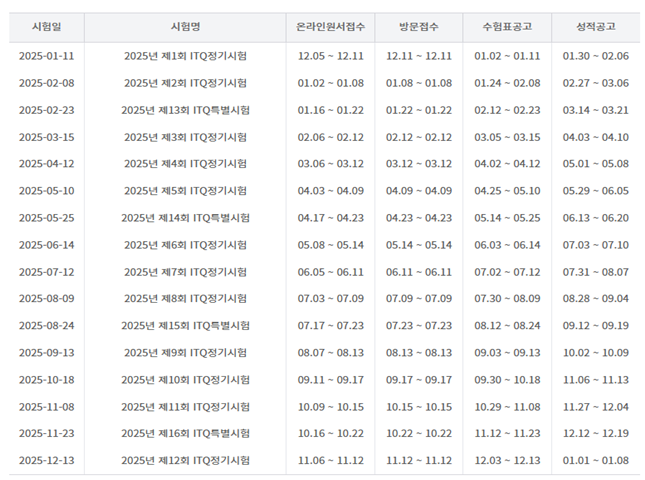
Task: Click admission ticket period 07.30 ~ 08.09
Action: pos(506,298)
